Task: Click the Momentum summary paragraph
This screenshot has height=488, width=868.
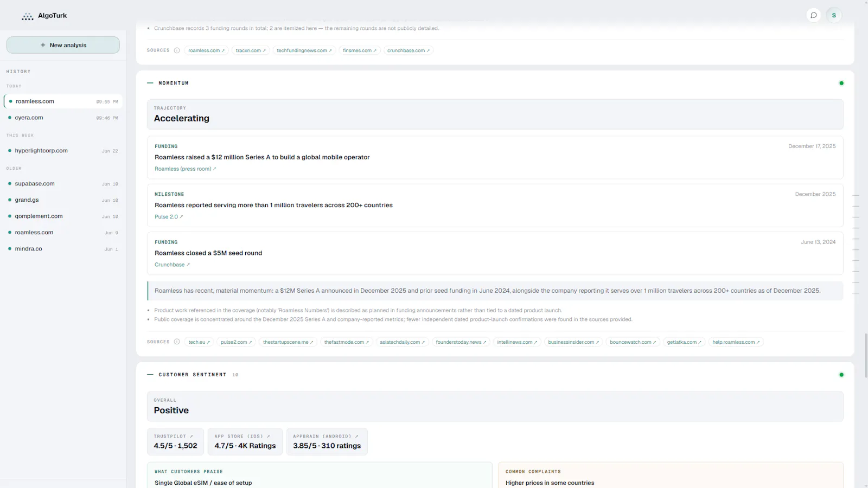Action: pyautogui.click(x=495, y=291)
